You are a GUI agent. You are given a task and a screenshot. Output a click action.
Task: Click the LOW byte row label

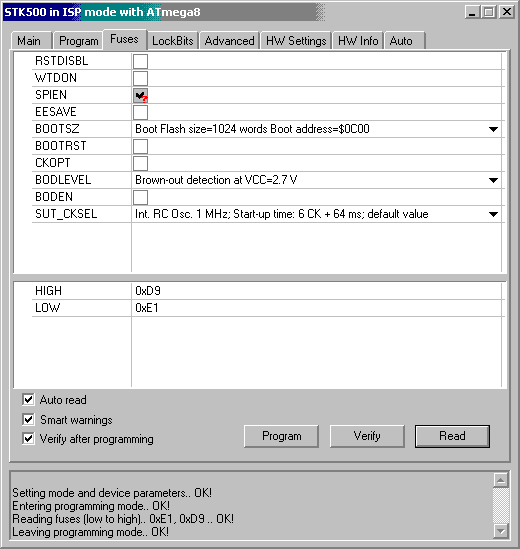[x=47, y=308]
